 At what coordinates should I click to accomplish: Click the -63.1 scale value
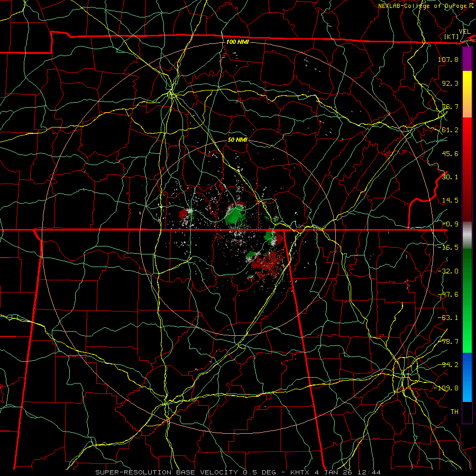(448, 318)
